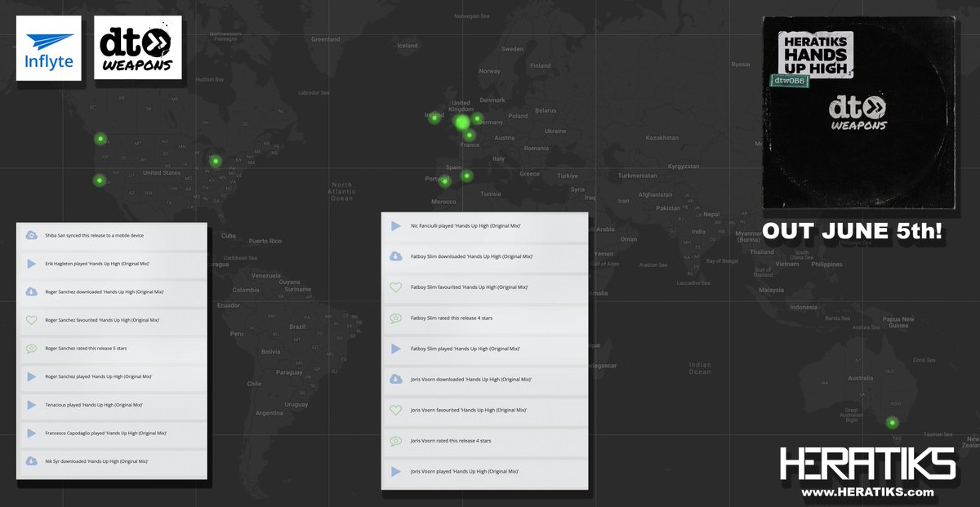Select 'Roger Sanchez favourited' activity text
This screenshot has height=507, width=980.
point(102,320)
